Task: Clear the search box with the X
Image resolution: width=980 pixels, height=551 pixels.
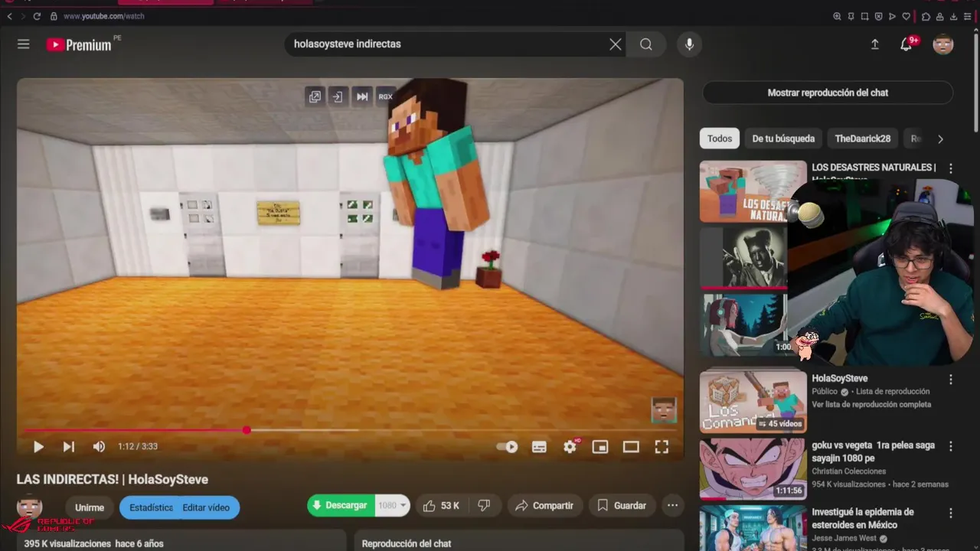Action: click(616, 44)
